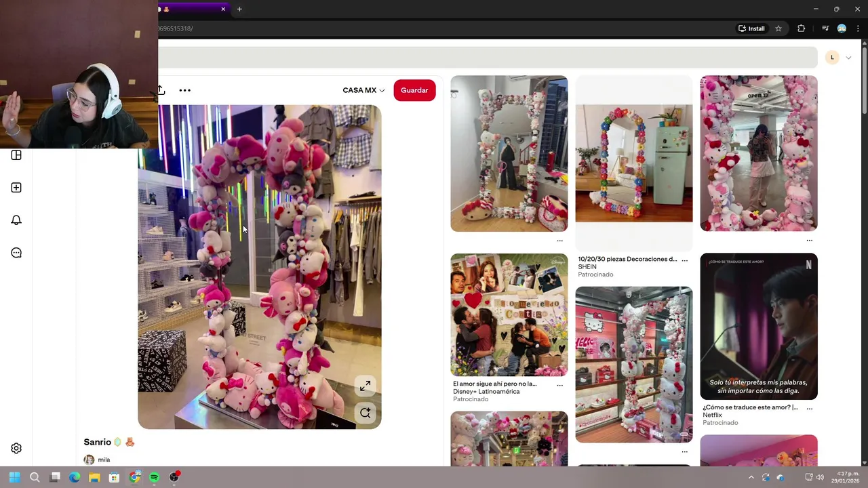Click the visual search lens icon on pin
The height and width of the screenshot is (488, 868).
coord(365,413)
